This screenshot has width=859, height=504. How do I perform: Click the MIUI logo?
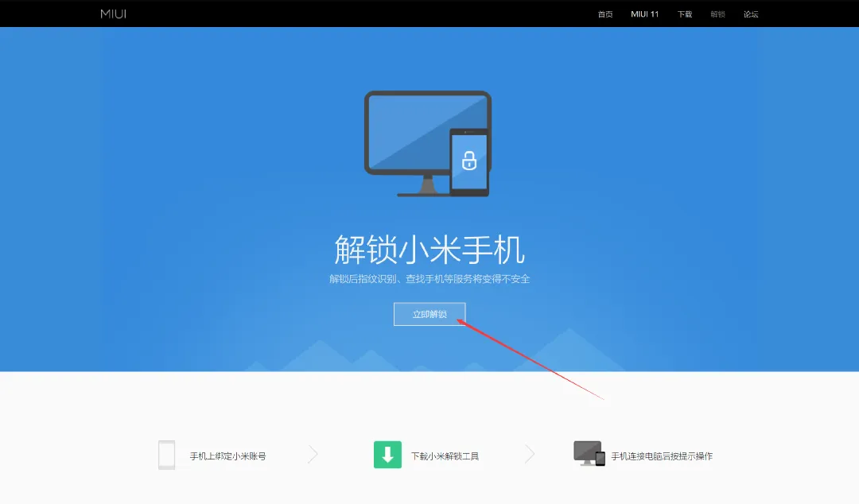pos(114,14)
